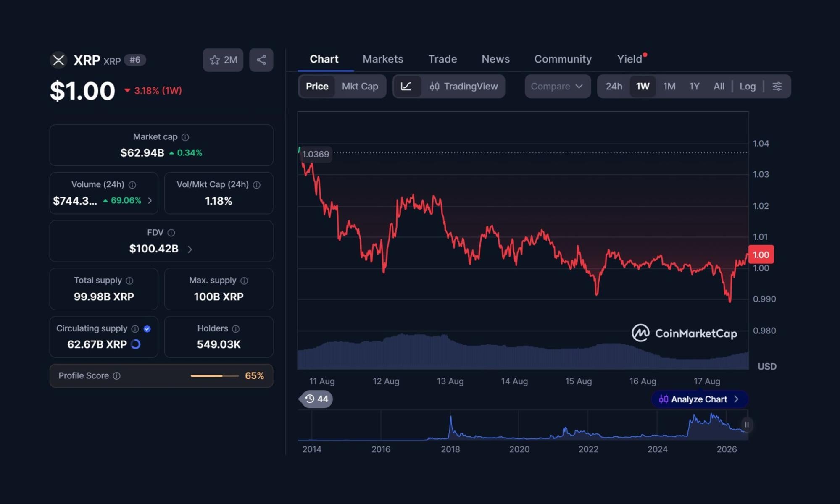Set chart range to 1W
Image resolution: width=840 pixels, height=504 pixels.
coord(643,87)
